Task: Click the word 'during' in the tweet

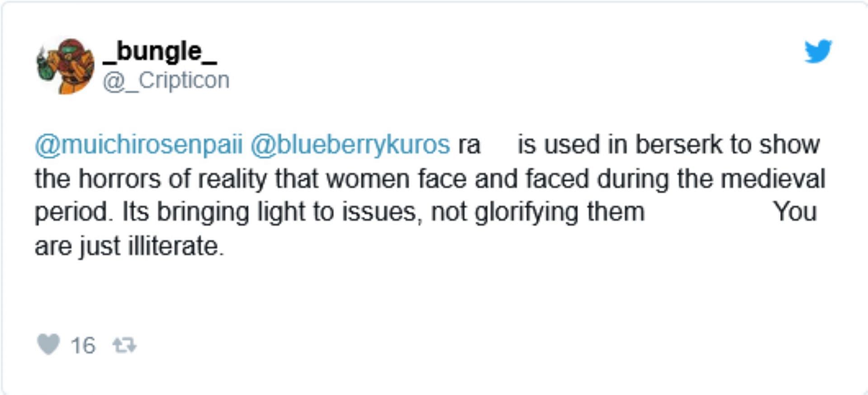Action: [x=633, y=179]
